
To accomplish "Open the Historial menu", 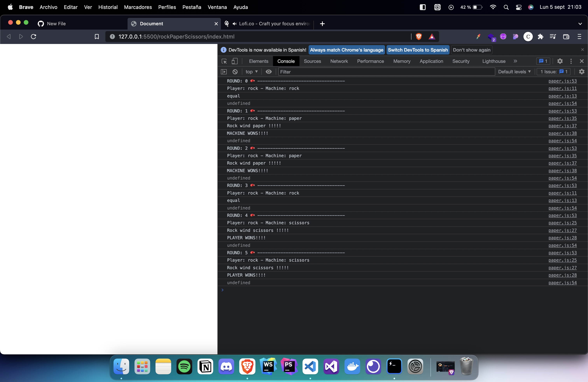I will pos(108,7).
